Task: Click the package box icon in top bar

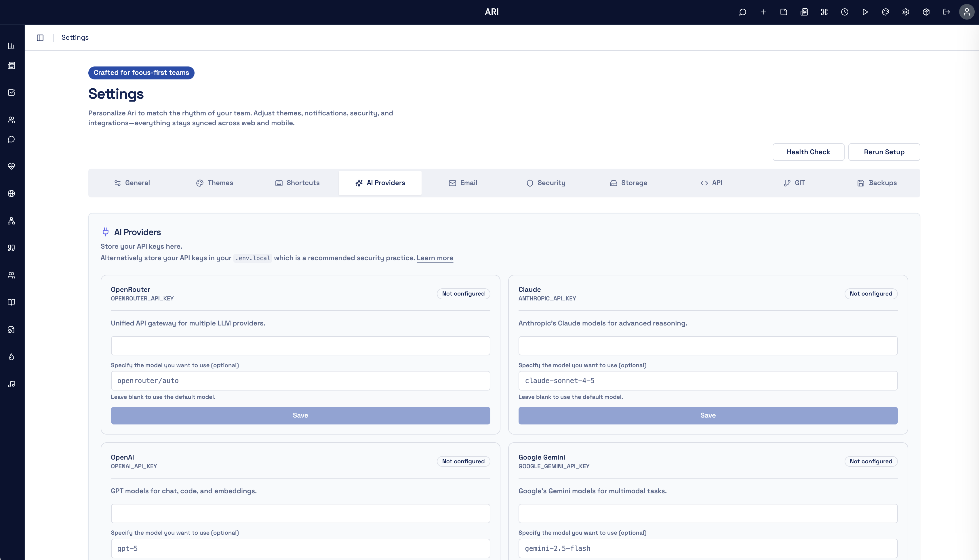Action: pyautogui.click(x=926, y=12)
